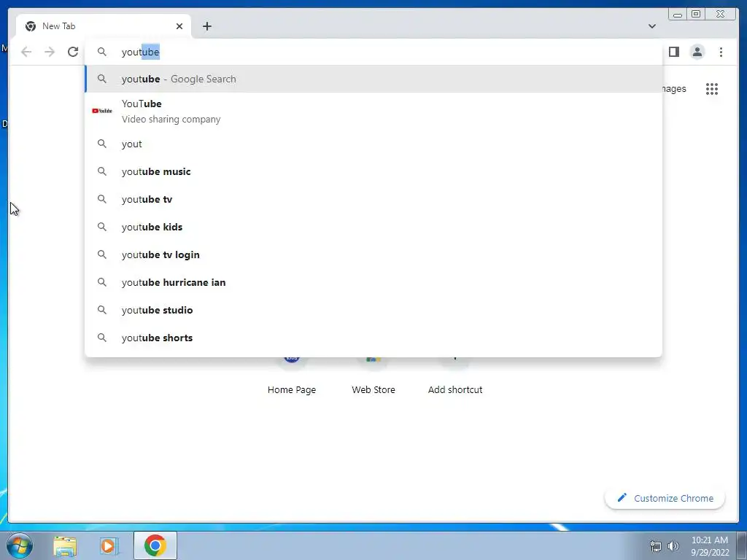The width and height of the screenshot is (747, 560).
Task: Open Windows Explorer from the taskbar
Action: point(65,546)
